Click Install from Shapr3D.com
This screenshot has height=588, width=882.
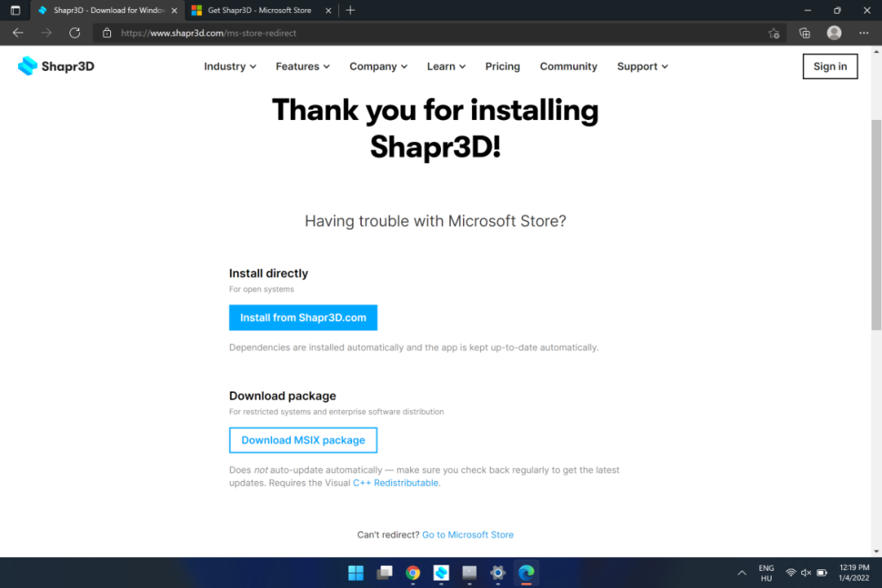(303, 317)
